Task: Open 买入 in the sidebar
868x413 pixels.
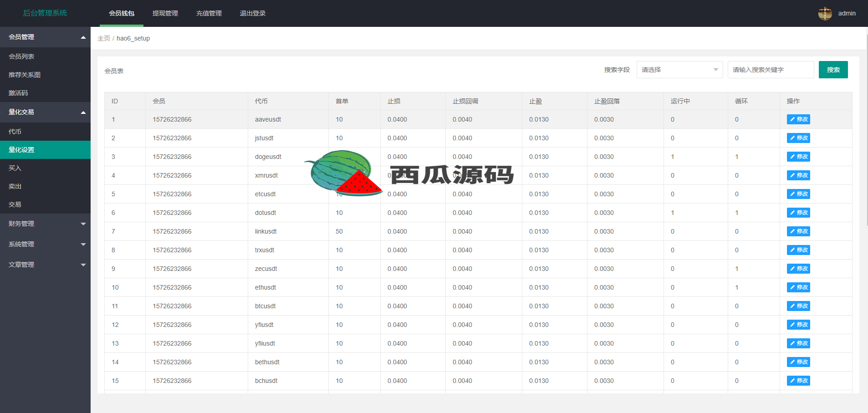Action: pos(45,168)
